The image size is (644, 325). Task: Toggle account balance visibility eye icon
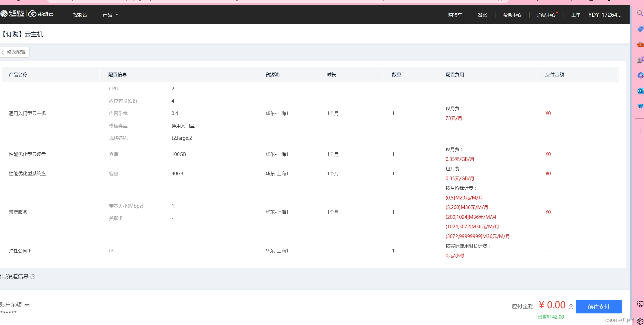click(27, 305)
